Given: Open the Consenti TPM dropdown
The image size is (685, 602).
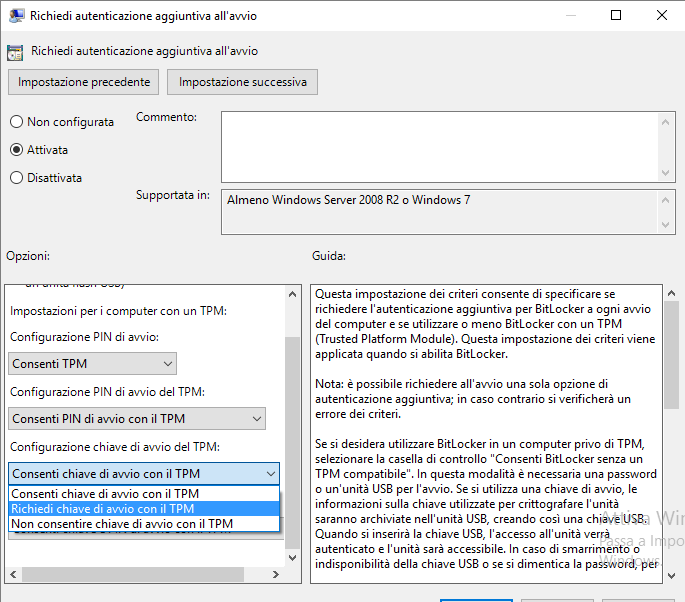Looking at the screenshot, I should pyautogui.click(x=92, y=364).
